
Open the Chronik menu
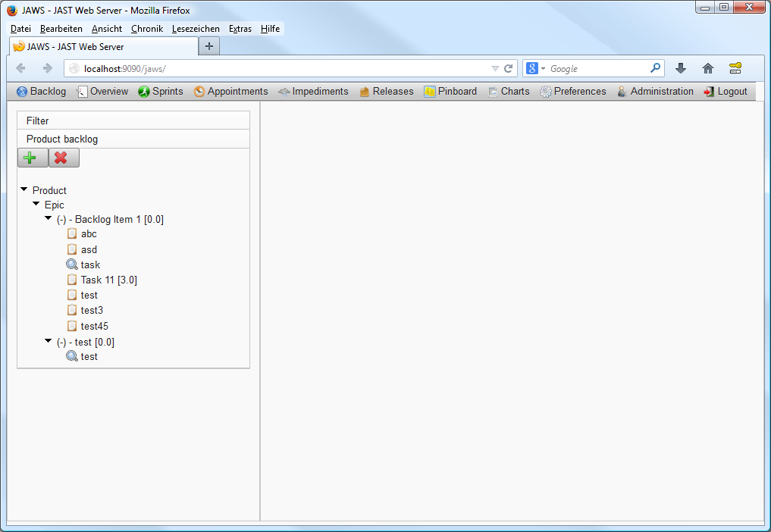tap(146, 28)
